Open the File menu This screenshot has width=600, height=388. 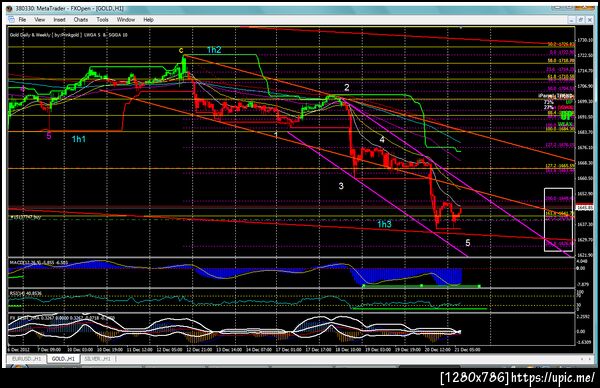(22, 20)
